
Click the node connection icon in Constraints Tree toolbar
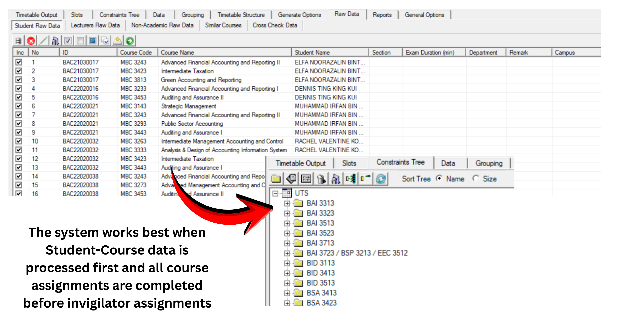click(x=351, y=179)
